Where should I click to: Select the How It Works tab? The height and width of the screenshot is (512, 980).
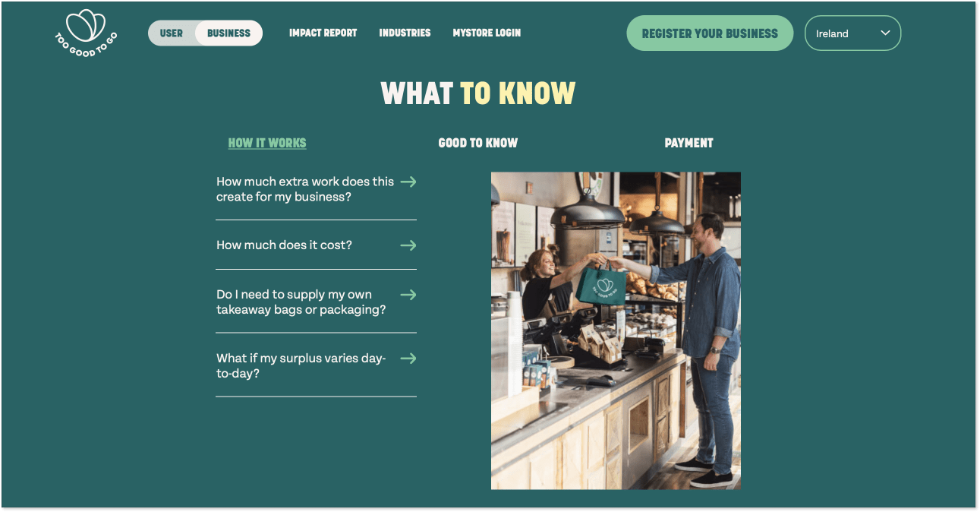coord(267,143)
